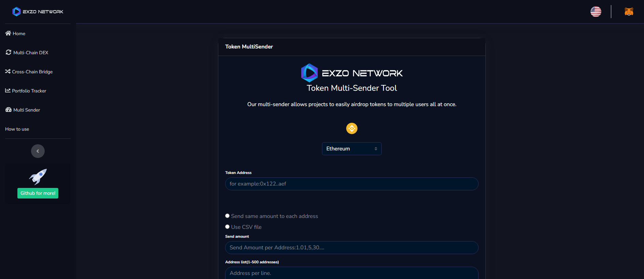Open the How to use link

pos(17,129)
